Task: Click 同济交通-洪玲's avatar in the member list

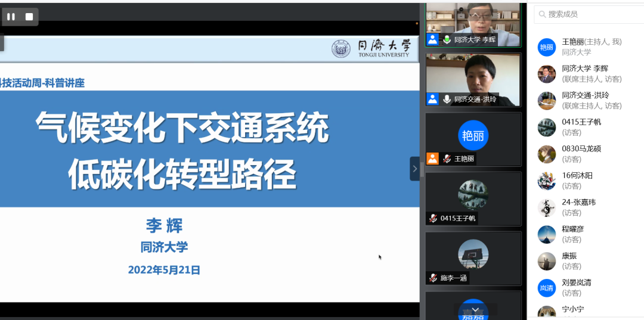Action: point(546,101)
